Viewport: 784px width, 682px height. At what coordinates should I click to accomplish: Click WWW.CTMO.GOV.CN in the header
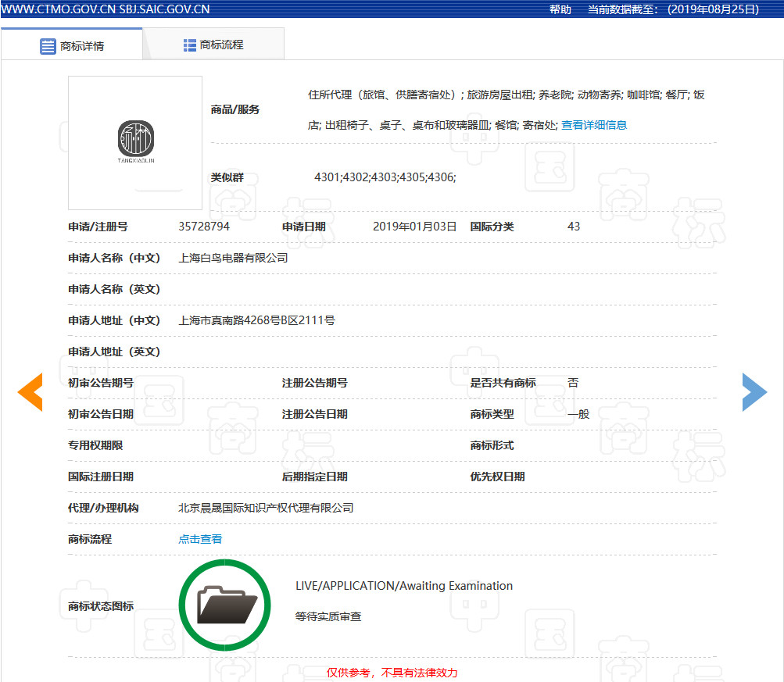click(x=57, y=9)
